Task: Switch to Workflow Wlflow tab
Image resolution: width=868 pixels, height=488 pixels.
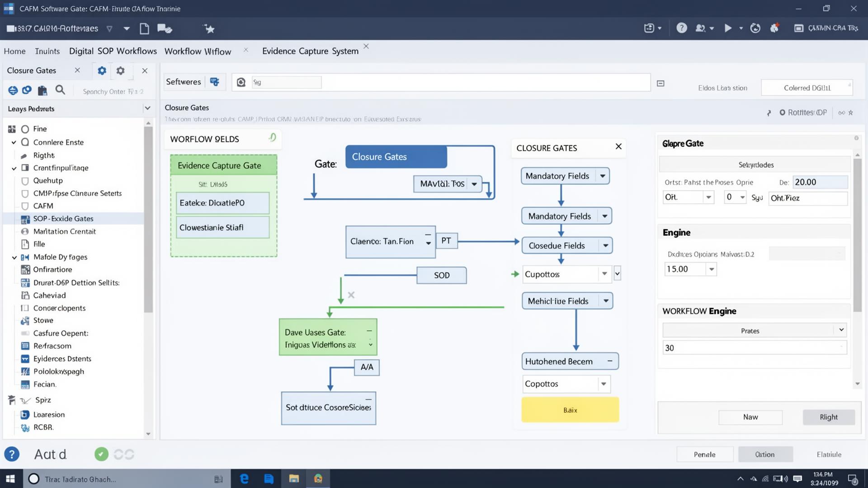Action: pos(198,52)
